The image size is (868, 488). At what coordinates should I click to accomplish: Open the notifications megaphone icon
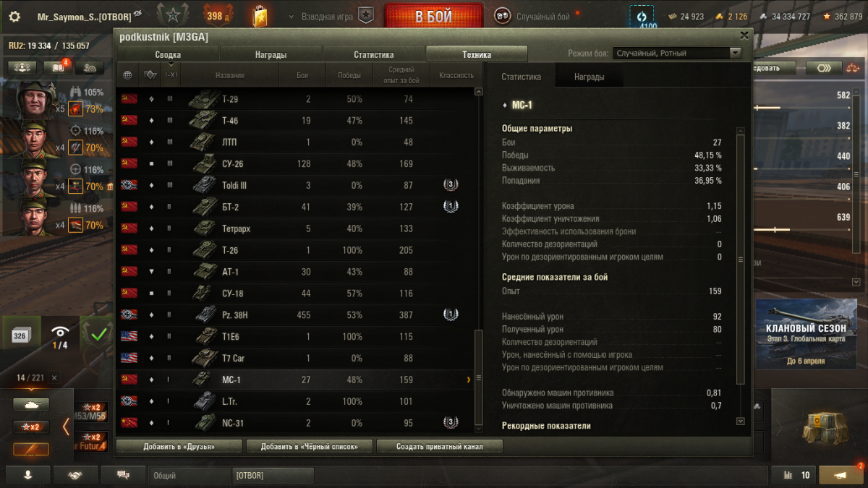pos(841,475)
